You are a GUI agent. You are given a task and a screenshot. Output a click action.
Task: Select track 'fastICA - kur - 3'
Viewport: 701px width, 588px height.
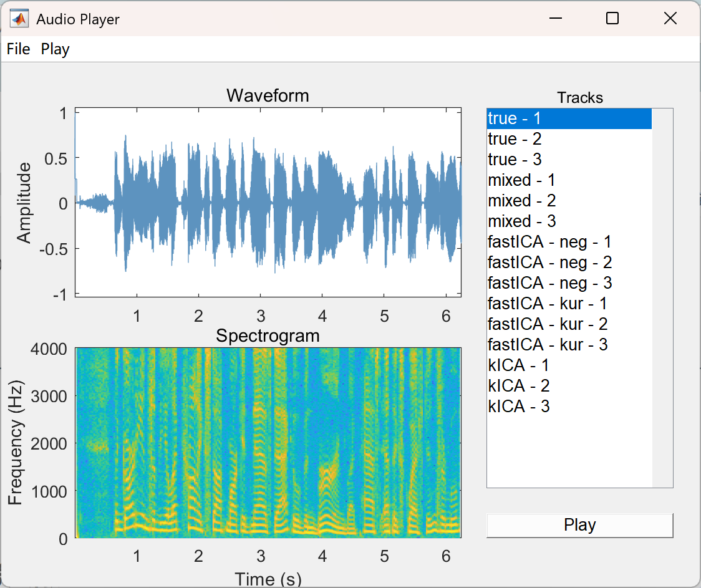(569, 344)
